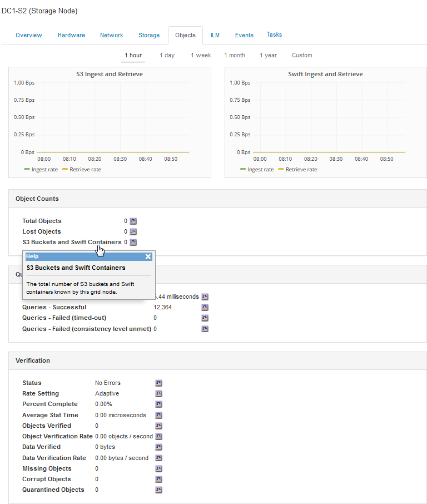Open chart icon for Total Objects

133,221
